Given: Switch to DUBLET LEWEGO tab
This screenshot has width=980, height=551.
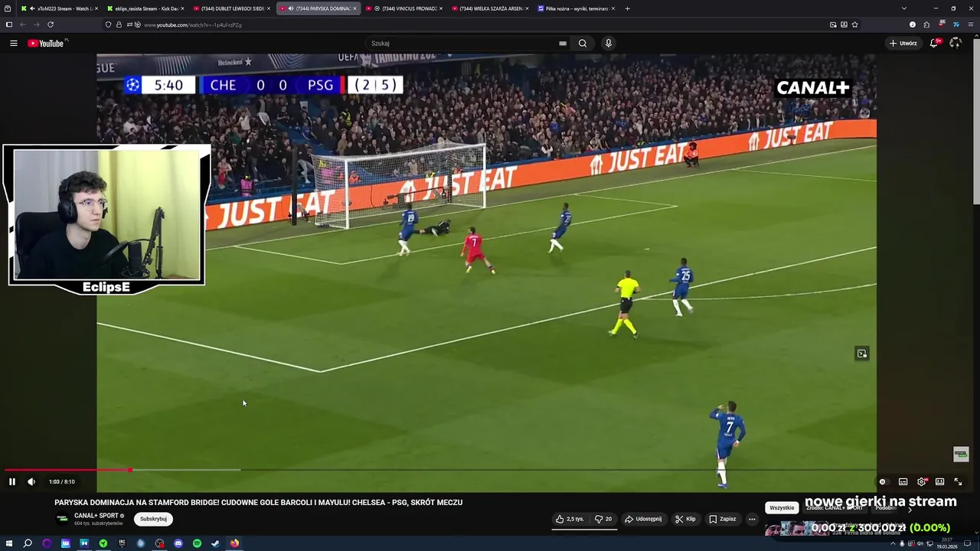Looking at the screenshot, I should [232, 8].
